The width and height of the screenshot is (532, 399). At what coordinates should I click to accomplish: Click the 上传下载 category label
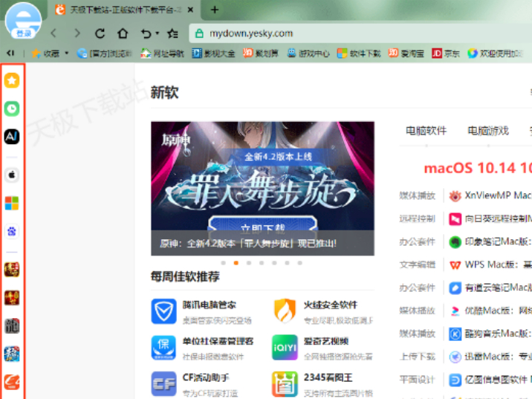[x=418, y=357]
